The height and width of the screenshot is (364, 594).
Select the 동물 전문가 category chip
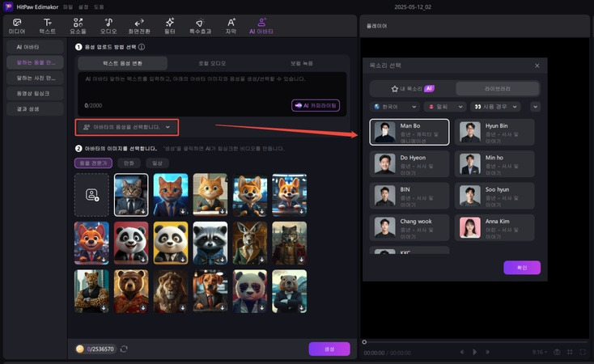click(93, 163)
